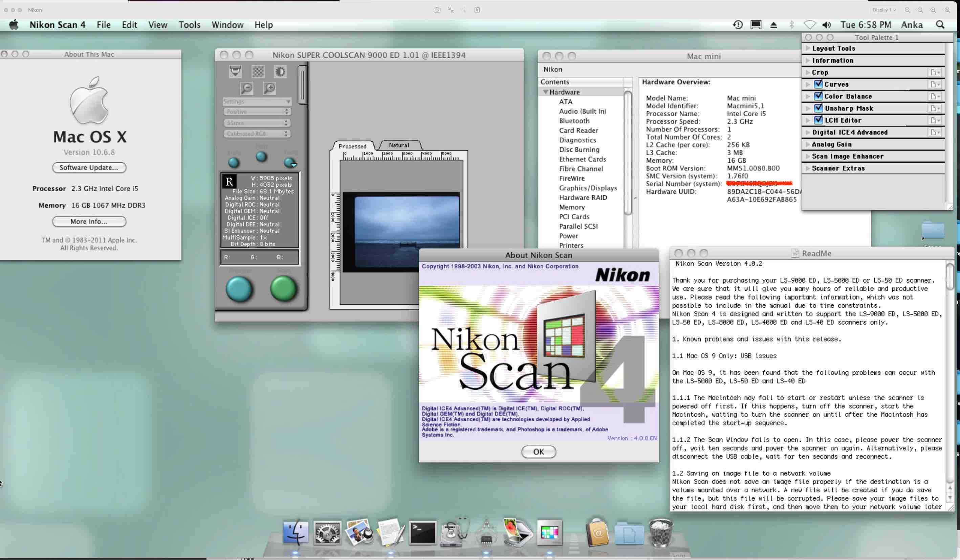Viewport: 960px width, 560px height.
Task: Click the zoom-out magnifier in scan window
Action: 247,88
